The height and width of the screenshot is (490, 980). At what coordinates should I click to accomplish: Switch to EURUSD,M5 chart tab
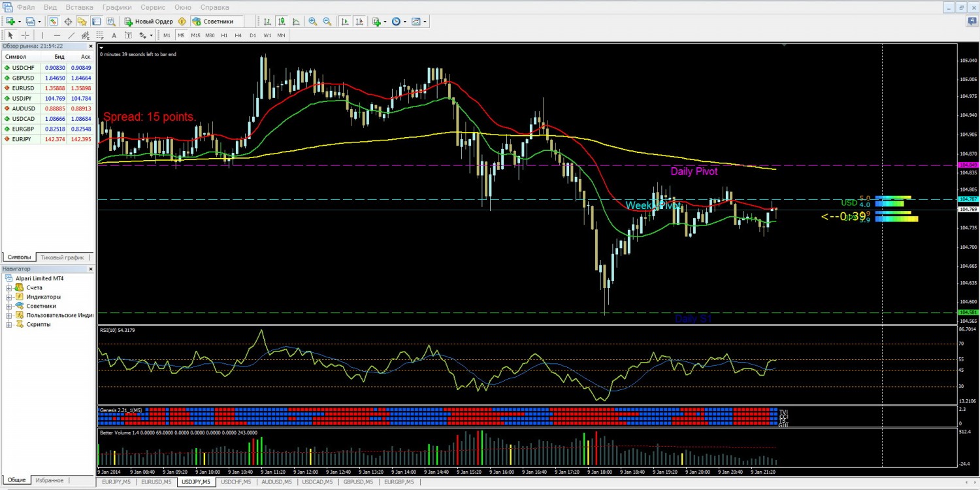click(156, 482)
